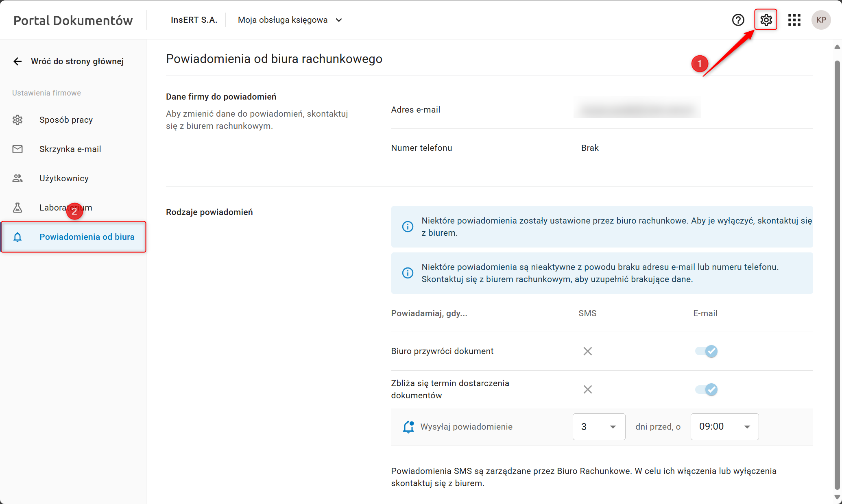Click the scrollbar down arrow
Viewport: 842px width, 504px height.
[837, 497]
